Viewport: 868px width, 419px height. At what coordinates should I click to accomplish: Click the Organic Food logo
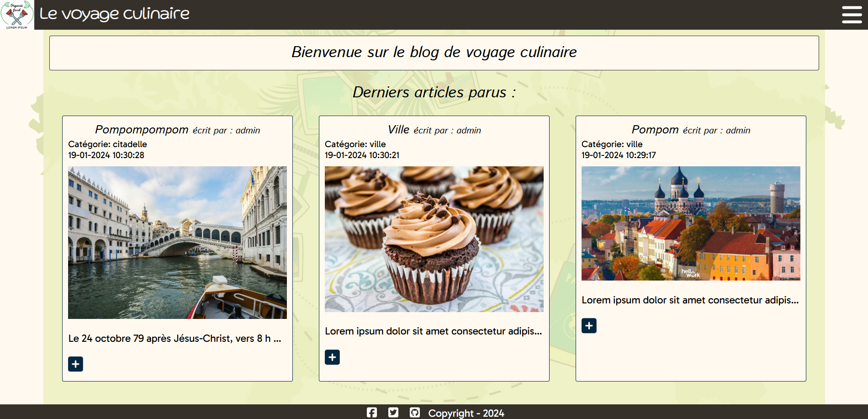click(17, 15)
